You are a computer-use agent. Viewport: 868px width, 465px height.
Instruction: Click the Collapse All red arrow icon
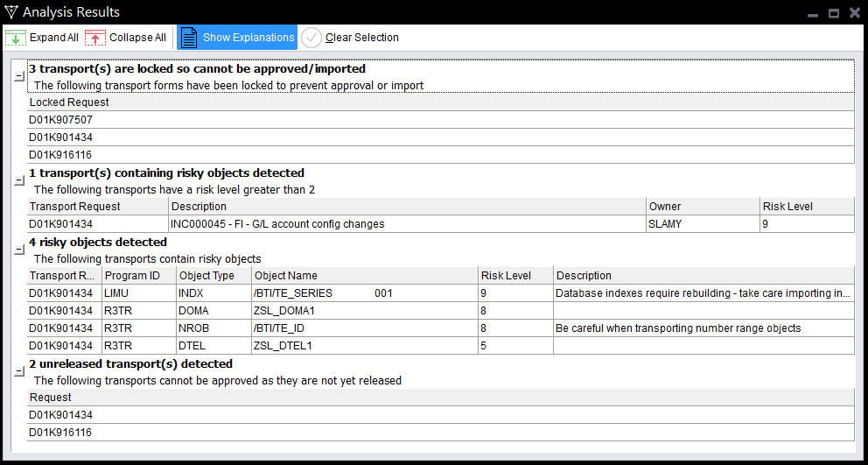coord(95,38)
